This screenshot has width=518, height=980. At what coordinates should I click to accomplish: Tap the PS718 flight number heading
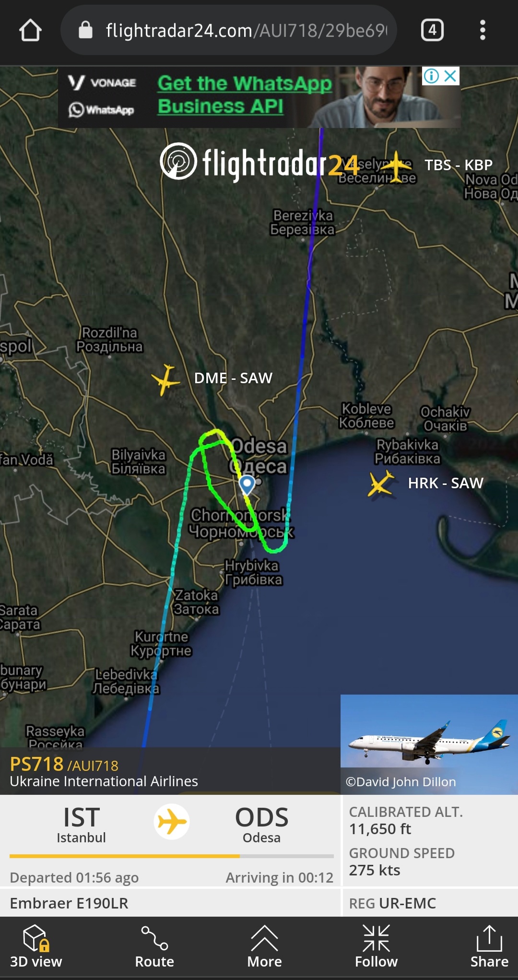37,764
